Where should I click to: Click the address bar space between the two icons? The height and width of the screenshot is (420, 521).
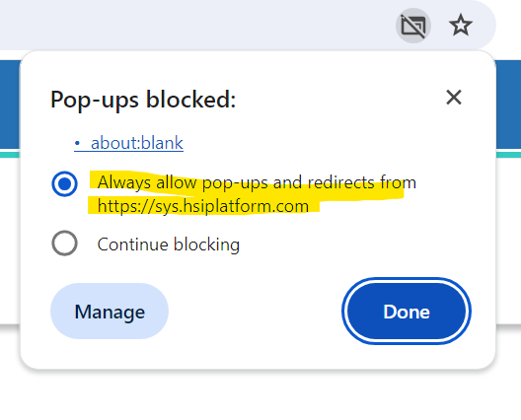pyautogui.click(x=440, y=26)
